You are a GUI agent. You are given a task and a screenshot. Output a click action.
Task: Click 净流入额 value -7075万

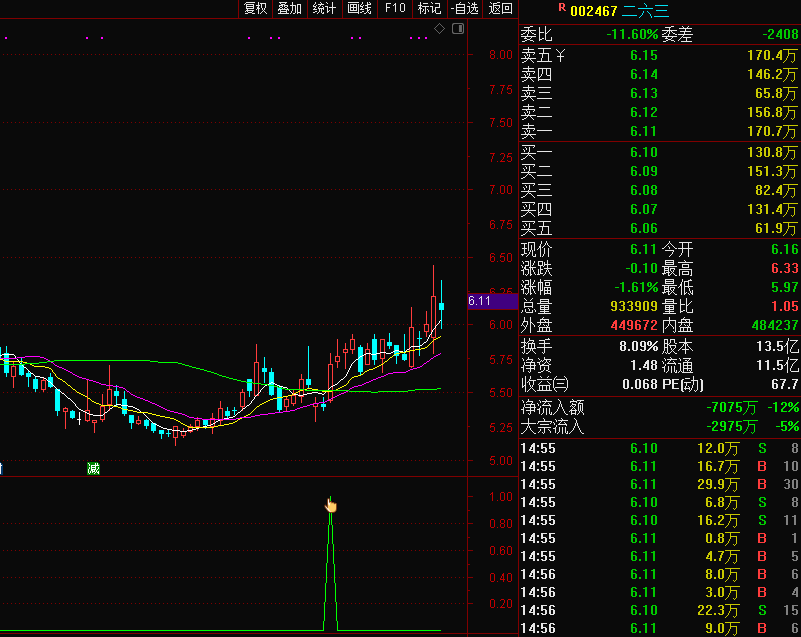click(732, 408)
